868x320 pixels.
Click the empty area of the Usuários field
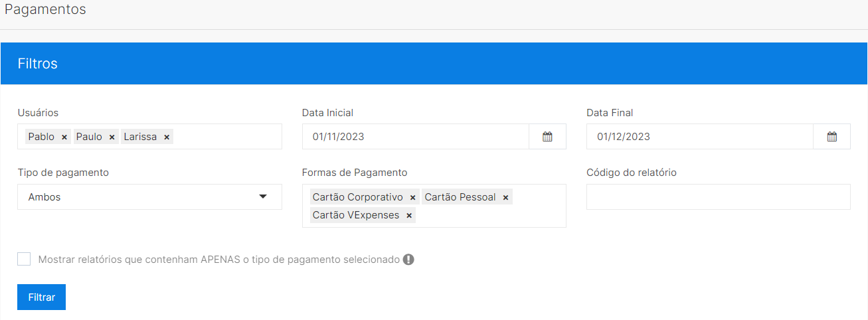pyautogui.click(x=226, y=137)
